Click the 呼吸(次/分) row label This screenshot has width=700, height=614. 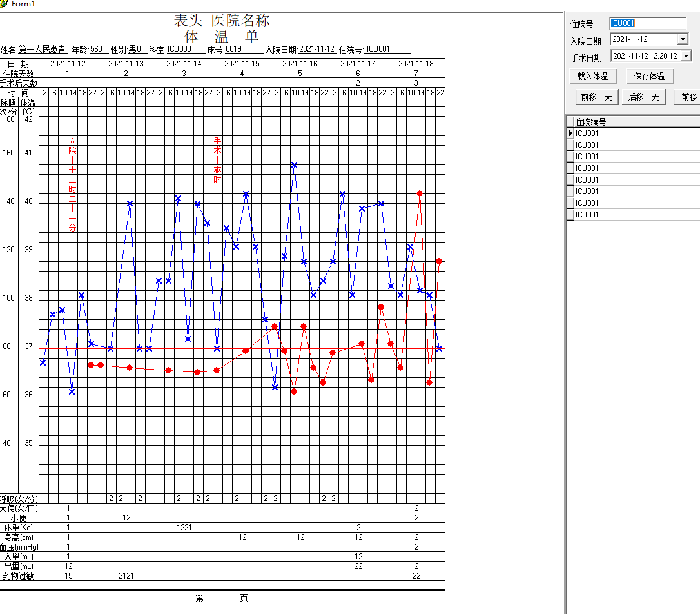click(19, 499)
